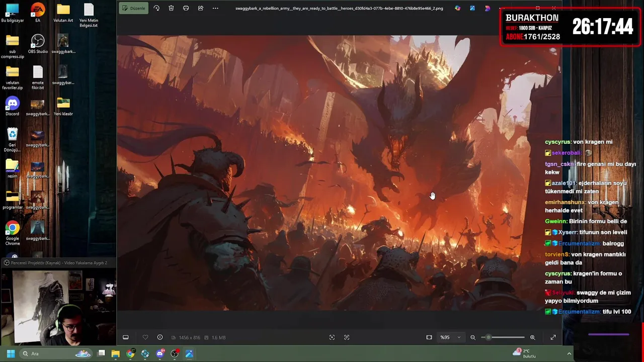The image size is (644, 362).
Task: Open Chrome from the taskbar
Action: [130, 353]
